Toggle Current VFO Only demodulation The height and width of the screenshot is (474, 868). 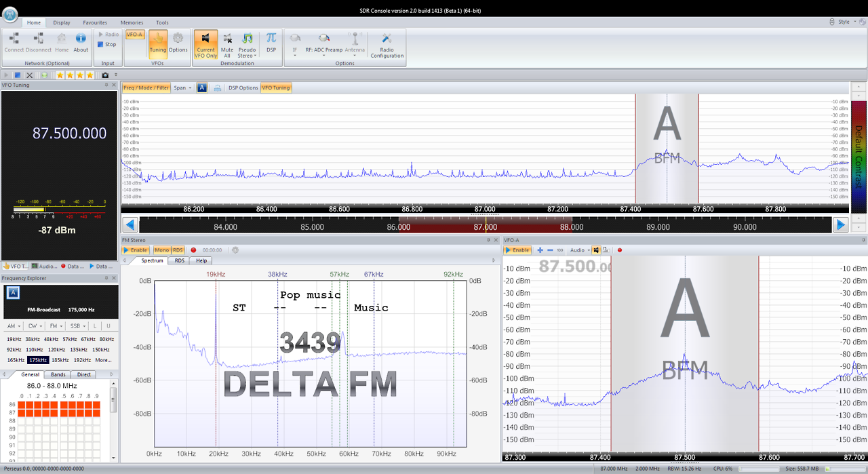point(205,45)
